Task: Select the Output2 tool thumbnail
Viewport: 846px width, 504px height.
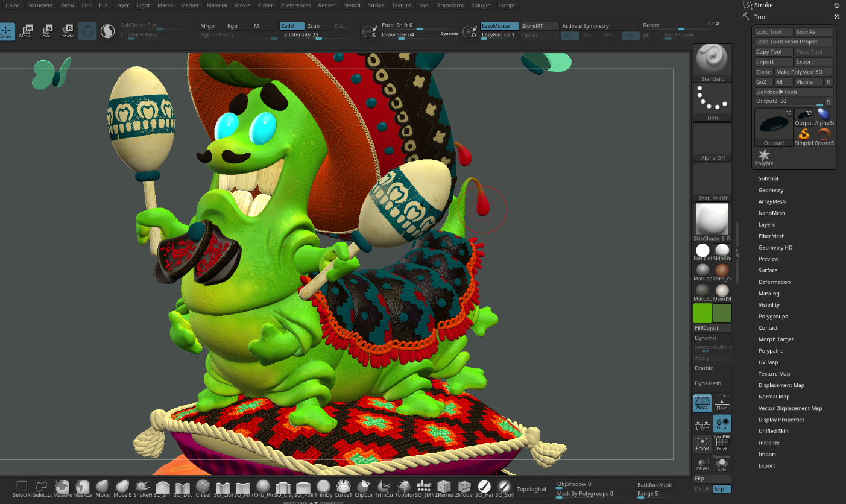Action: [774, 127]
